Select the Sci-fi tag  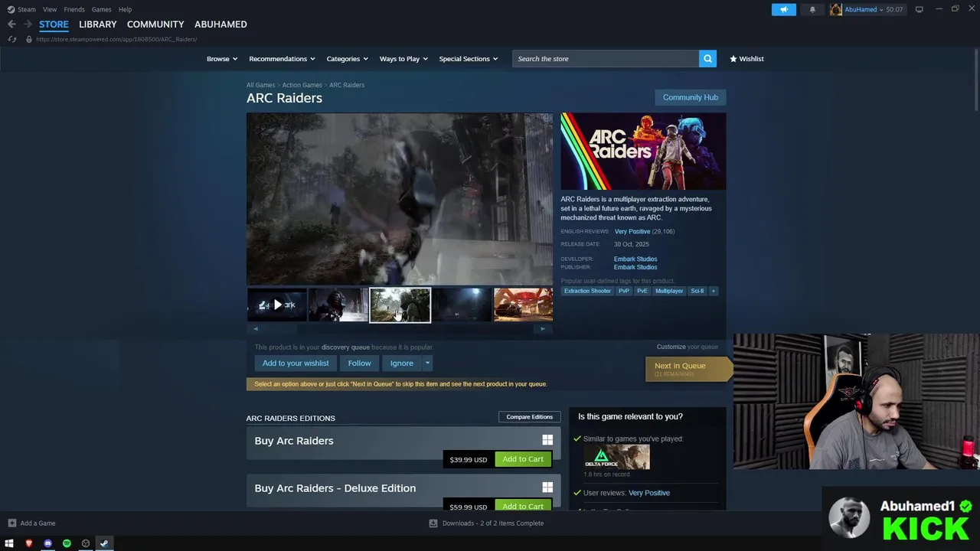click(x=697, y=291)
